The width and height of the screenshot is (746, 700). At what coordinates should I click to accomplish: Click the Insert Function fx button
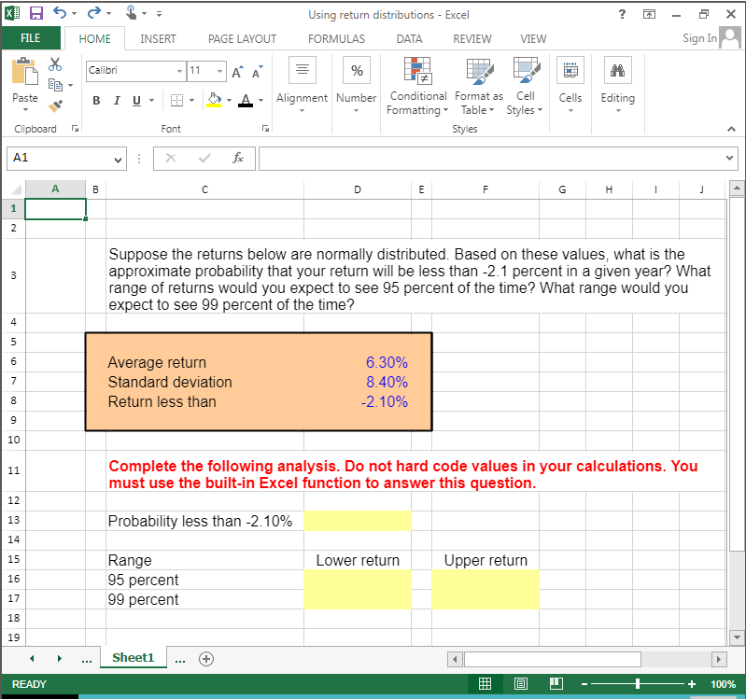[238, 158]
